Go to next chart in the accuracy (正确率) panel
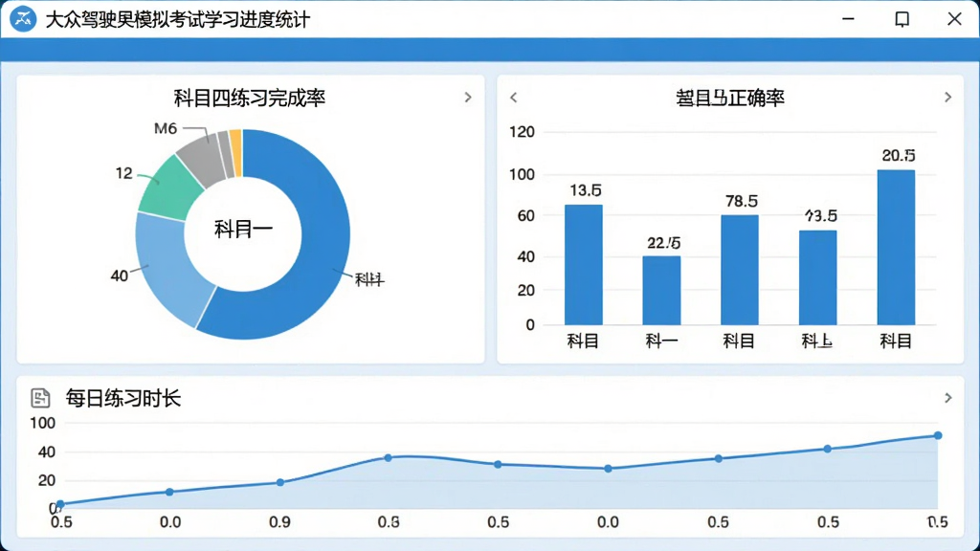Viewport: 980px width, 551px height. click(x=947, y=98)
